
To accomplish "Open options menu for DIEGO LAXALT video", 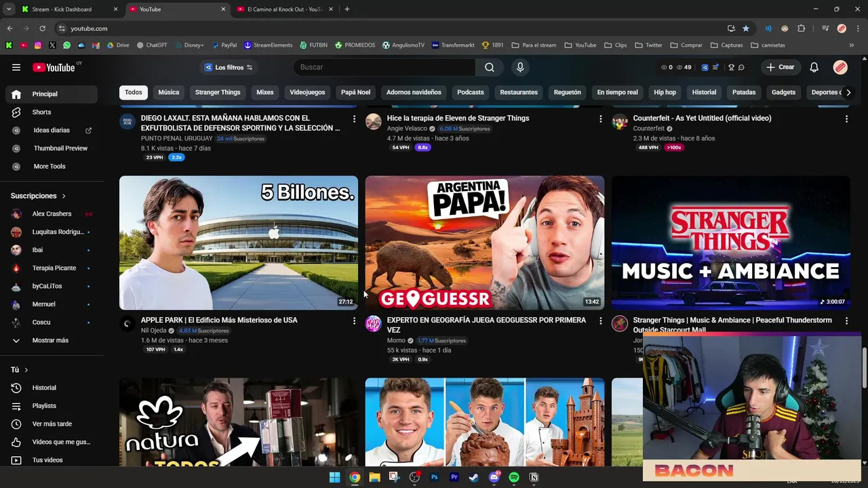I will coord(354,119).
